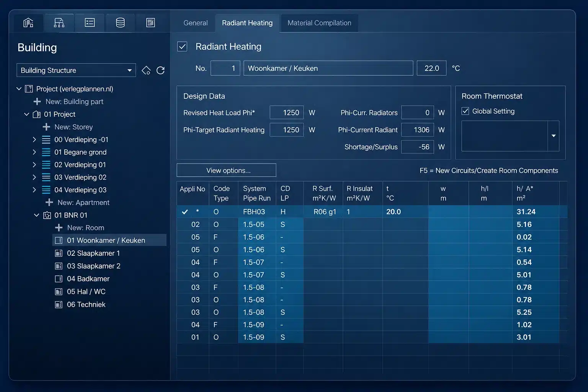This screenshot has width=588, height=392.
Task: Click the Phi-Curr. Radiators value field
Action: pos(418,113)
